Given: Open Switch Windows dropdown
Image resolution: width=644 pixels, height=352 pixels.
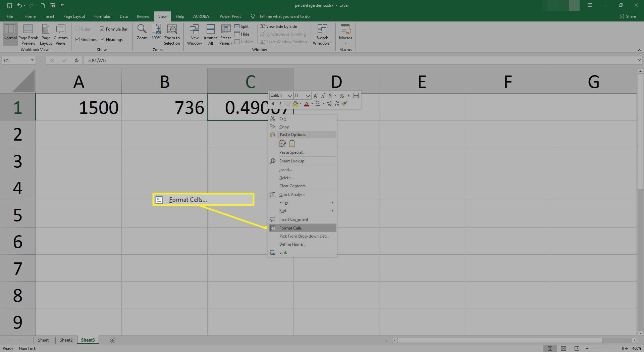Looking at the screenshot, I should tap(322, 35).
